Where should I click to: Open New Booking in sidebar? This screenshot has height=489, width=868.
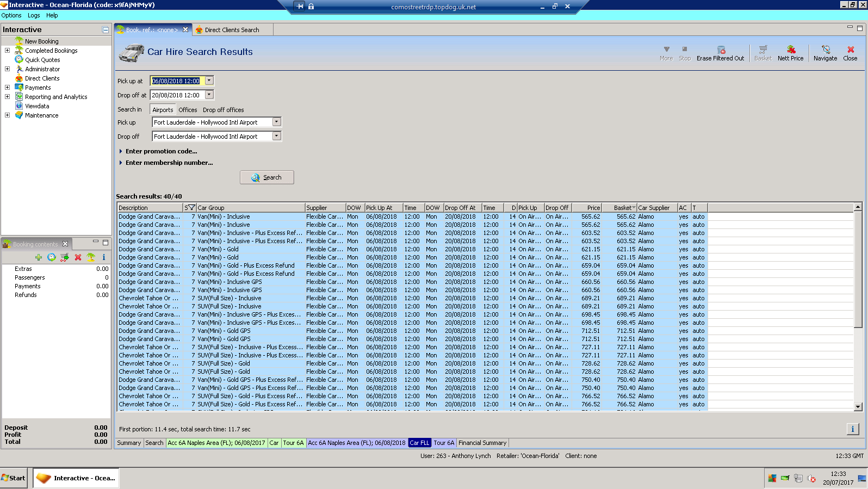click(x=41, y=41)
